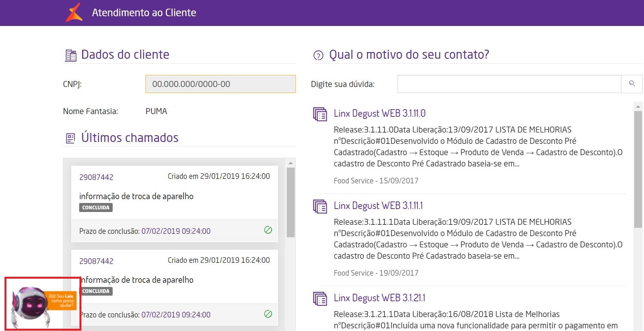Click the Últimos chamados list icon
644x331 pixels.
point(70,138)
